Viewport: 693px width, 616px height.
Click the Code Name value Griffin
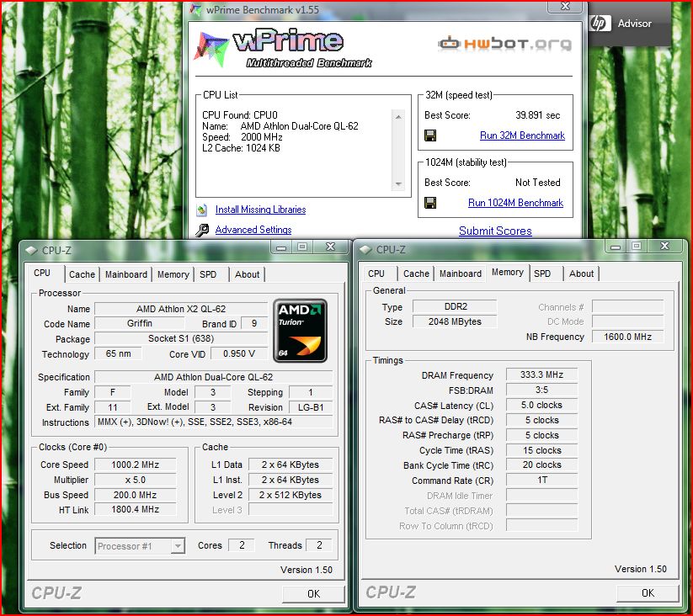tap(140, 324)
